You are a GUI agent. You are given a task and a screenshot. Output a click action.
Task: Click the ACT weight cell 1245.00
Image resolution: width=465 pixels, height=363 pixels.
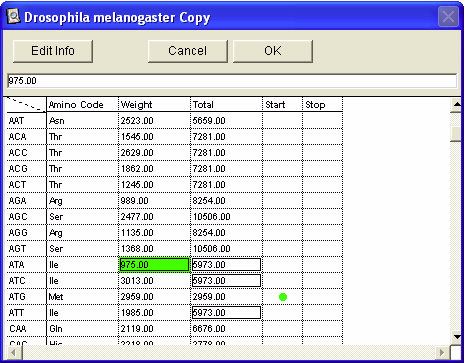154,185
